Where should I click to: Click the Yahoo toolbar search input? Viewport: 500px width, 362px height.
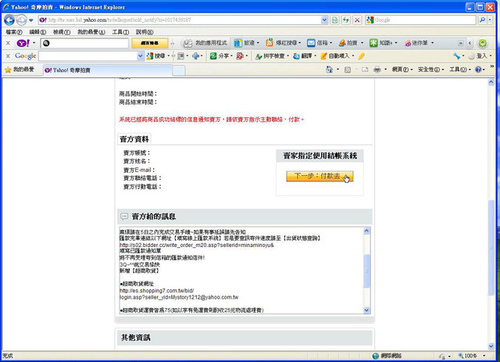(x=84, y=43)
